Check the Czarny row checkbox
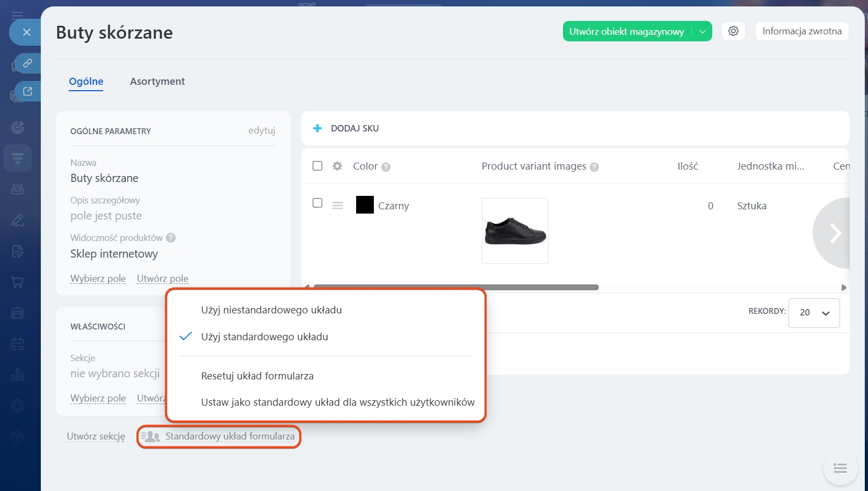Viewport: 868px width, 491px height. pos(317,203)
